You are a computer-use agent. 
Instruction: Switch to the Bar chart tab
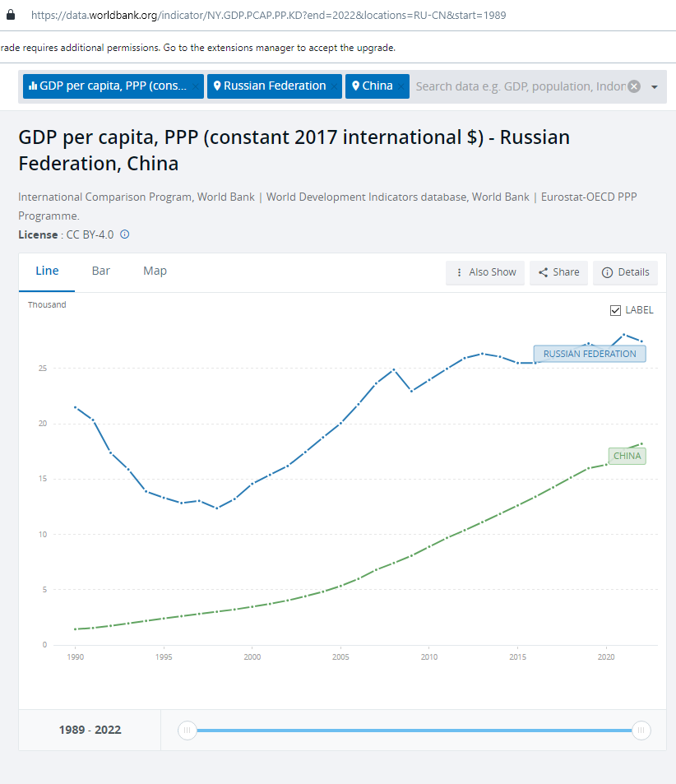[101, 271]
